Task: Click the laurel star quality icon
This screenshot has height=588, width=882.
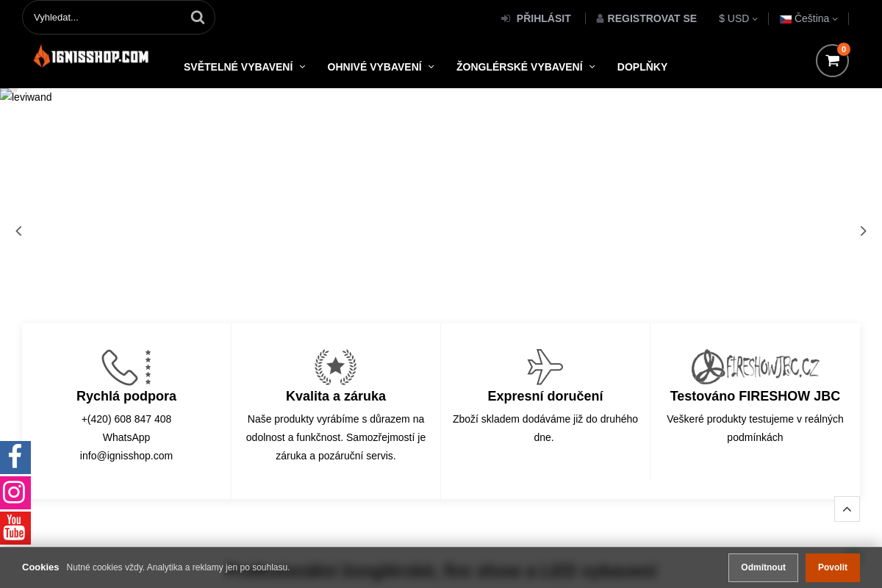Action: click(x=336, y=367)
